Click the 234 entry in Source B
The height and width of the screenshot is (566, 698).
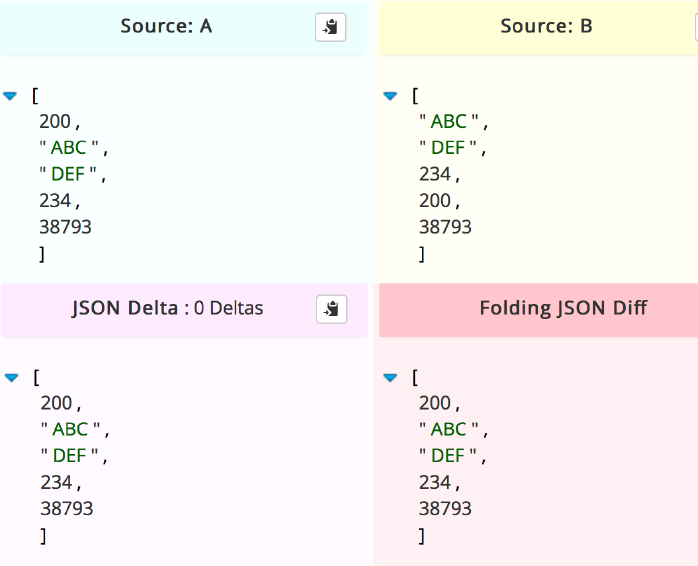[x=435, y=175]
